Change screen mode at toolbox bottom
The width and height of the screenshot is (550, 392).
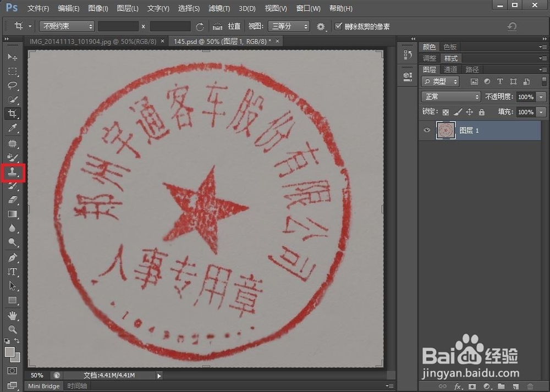tap(12, 385)
